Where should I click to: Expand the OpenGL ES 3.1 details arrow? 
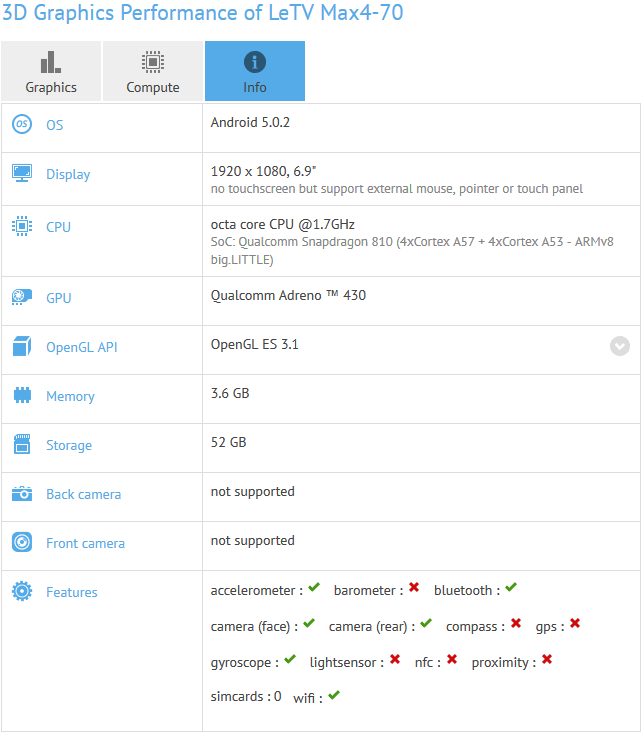click(x=620, y=346)
